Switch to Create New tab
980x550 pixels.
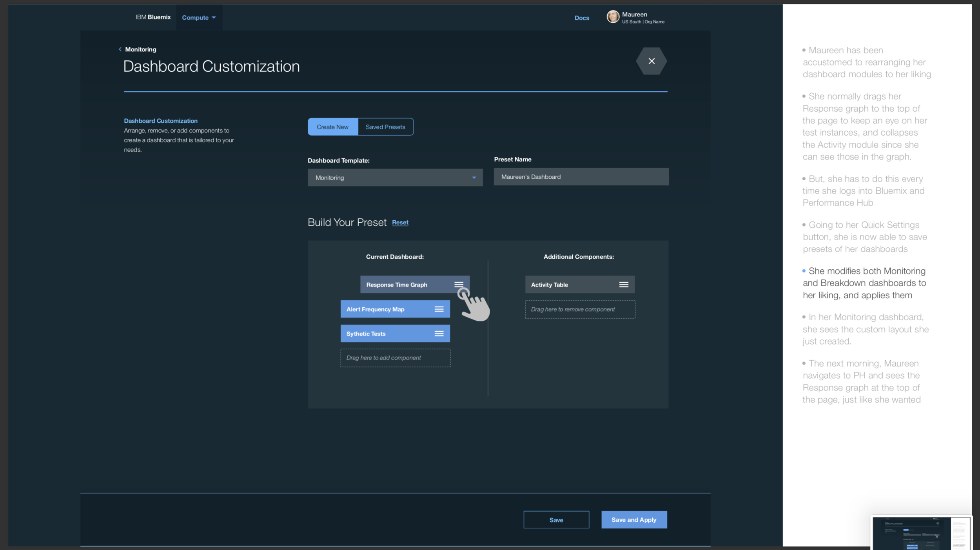point(332,127)
